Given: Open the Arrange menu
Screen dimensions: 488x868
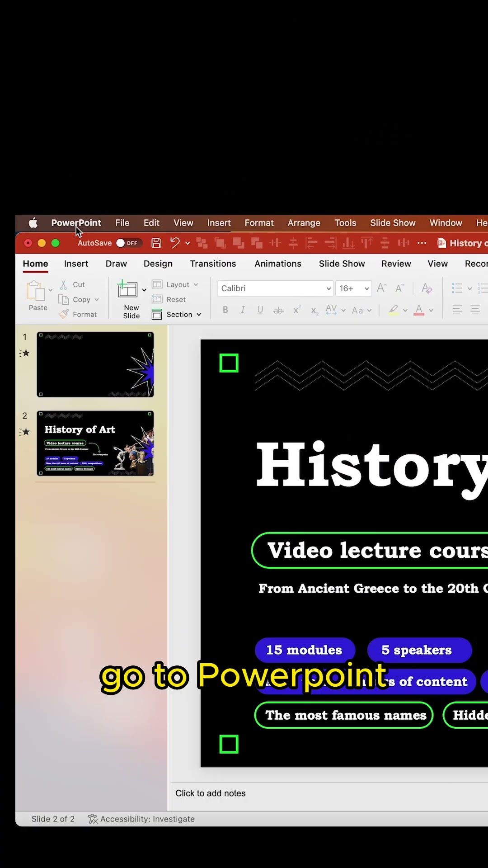Looking at the screenshot, I should pos(304,223).
